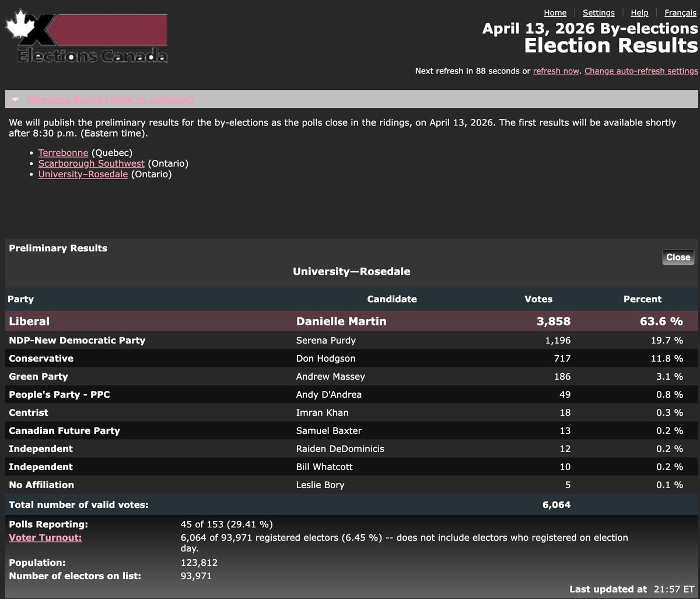The height and width of the screenshot is (599, 700).
Task: Select candidate Leslie Bory
Action: point(320,485)
